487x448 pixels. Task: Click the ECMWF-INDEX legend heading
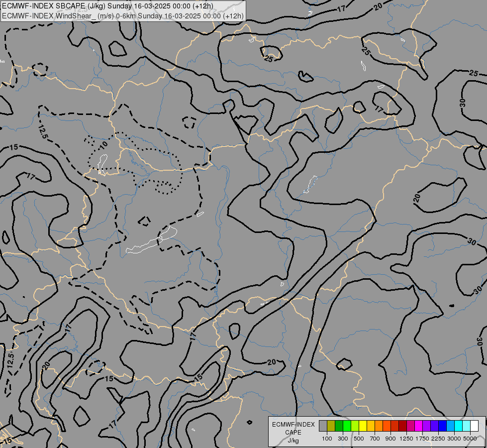pos(293,425)
